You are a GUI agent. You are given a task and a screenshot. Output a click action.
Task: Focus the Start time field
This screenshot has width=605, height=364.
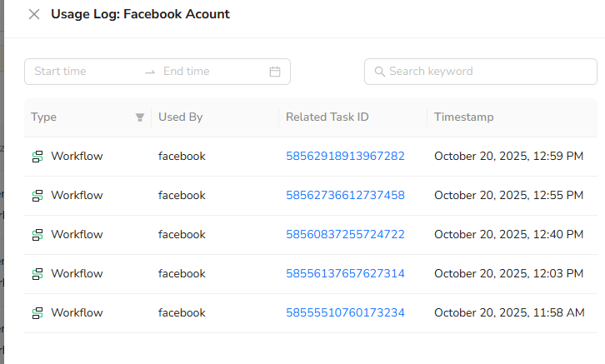(83, 72)
